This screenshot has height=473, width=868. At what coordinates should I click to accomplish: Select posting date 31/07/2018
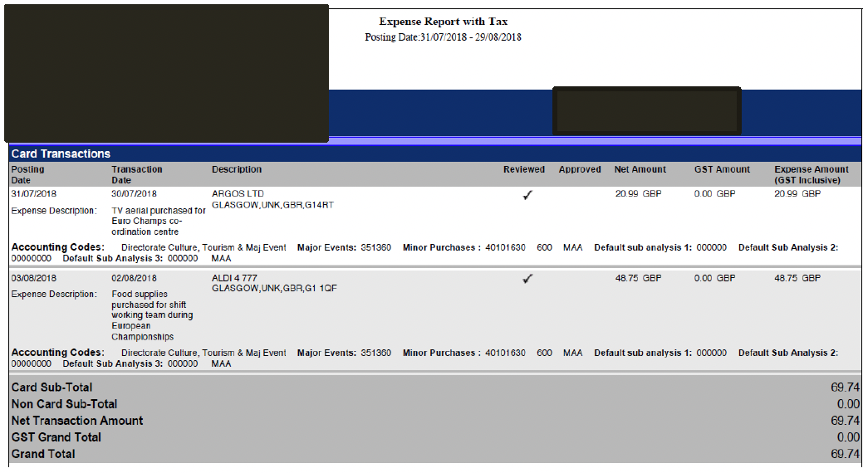tap(34, 193)
